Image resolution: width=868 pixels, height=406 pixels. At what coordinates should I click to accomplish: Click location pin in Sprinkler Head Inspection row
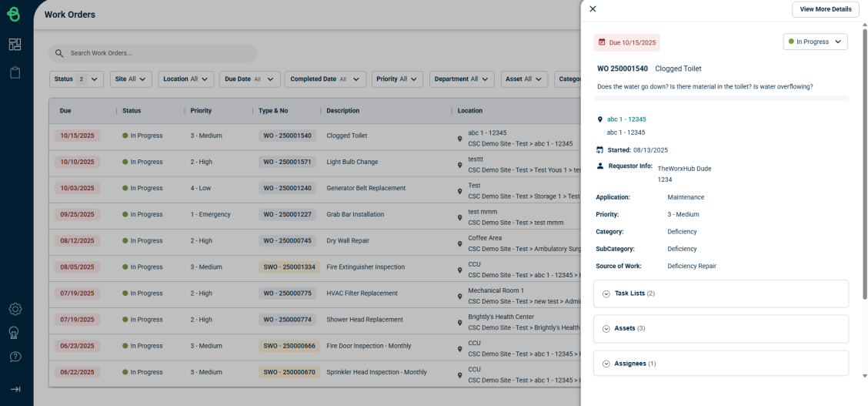pos(459,375)
